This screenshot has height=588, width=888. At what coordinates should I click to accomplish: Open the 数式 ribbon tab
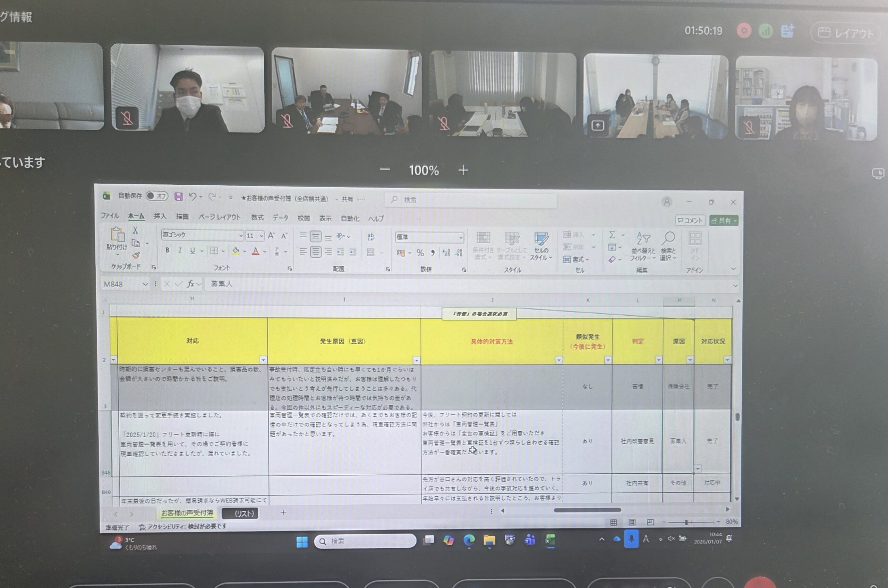(257, 218)
